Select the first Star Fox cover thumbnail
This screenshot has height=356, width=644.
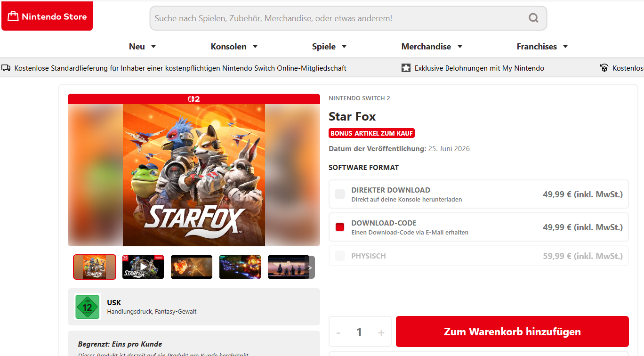95,267
